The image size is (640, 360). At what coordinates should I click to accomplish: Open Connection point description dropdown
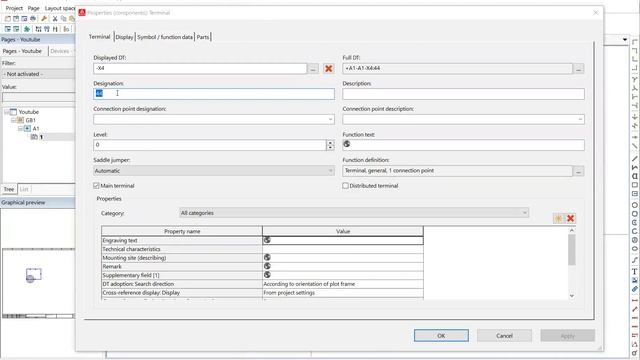[580, 119]
